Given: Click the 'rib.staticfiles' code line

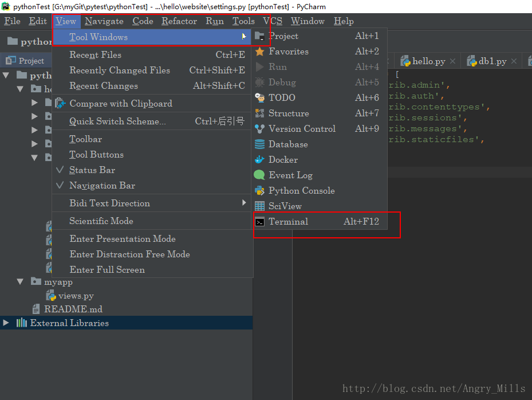Looking at the screenshot, I should click(x=436, y=140).
